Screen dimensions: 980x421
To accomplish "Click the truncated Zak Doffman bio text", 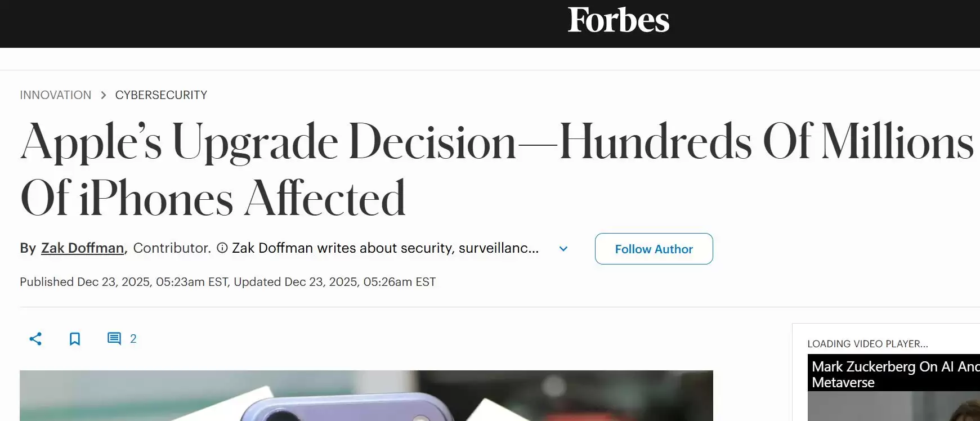I will point(385,248).
